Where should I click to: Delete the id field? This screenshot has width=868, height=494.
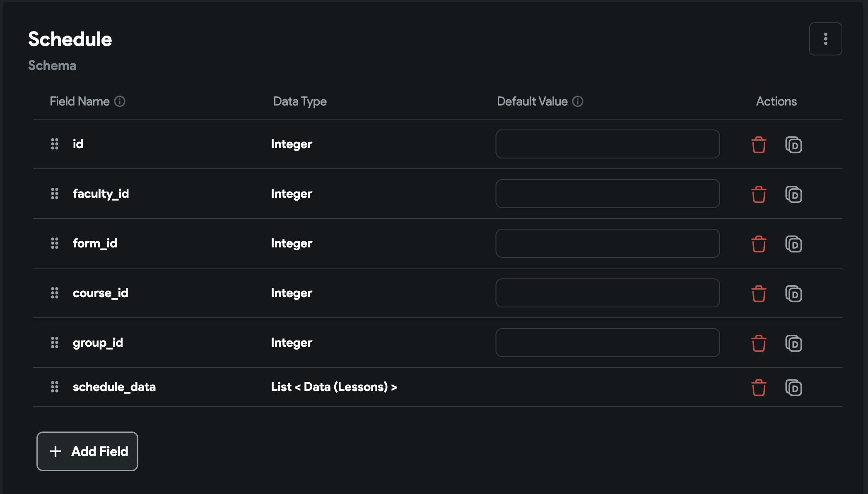tap(759, 144)
